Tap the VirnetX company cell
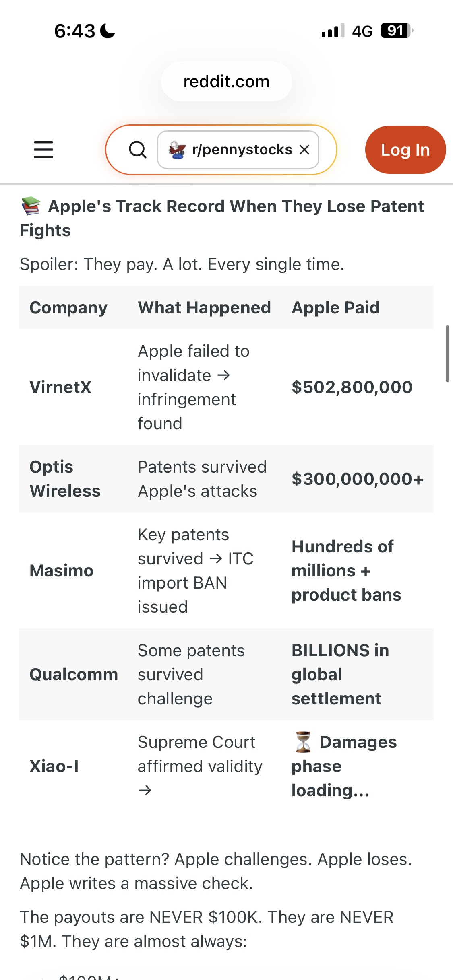The height and width of the screenshot is (980, 453). [60, 387]
